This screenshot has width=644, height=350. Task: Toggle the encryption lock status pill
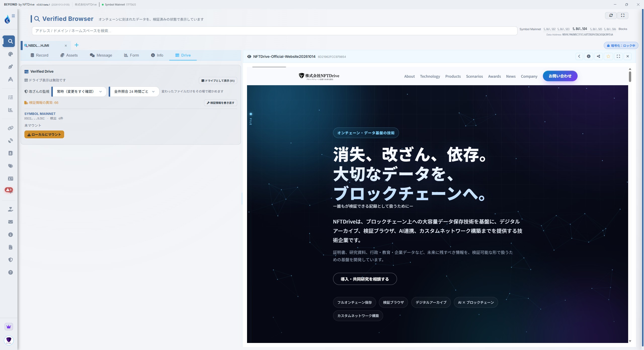pyautogui.click(x=621, y=46)
